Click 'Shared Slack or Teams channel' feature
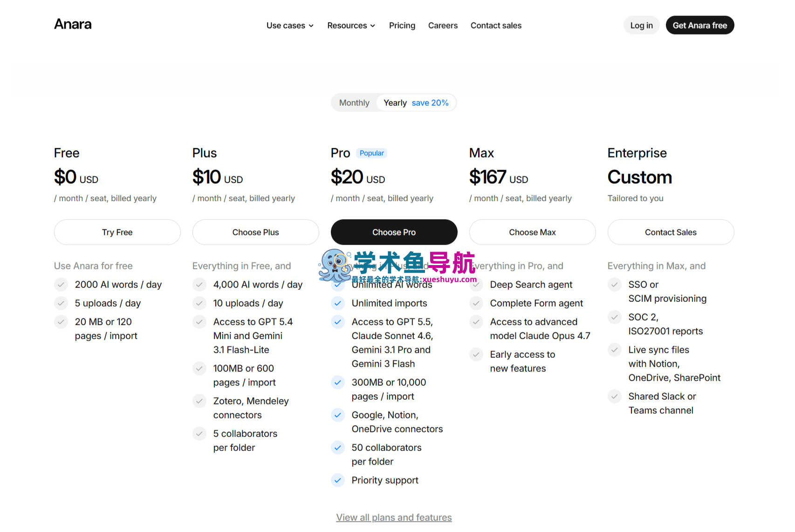Image resolution: width=795 pixels, height=532 pixels. point(662,403)
